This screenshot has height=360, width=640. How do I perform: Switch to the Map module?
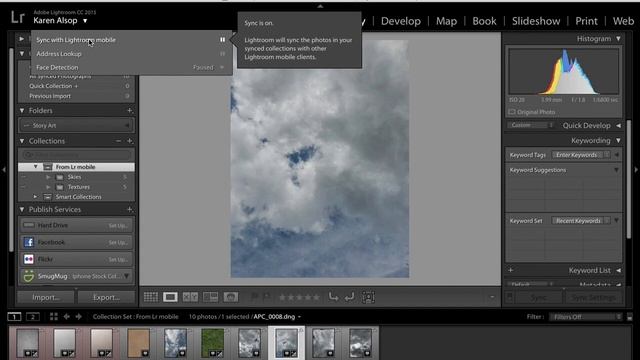click(446, 21)
